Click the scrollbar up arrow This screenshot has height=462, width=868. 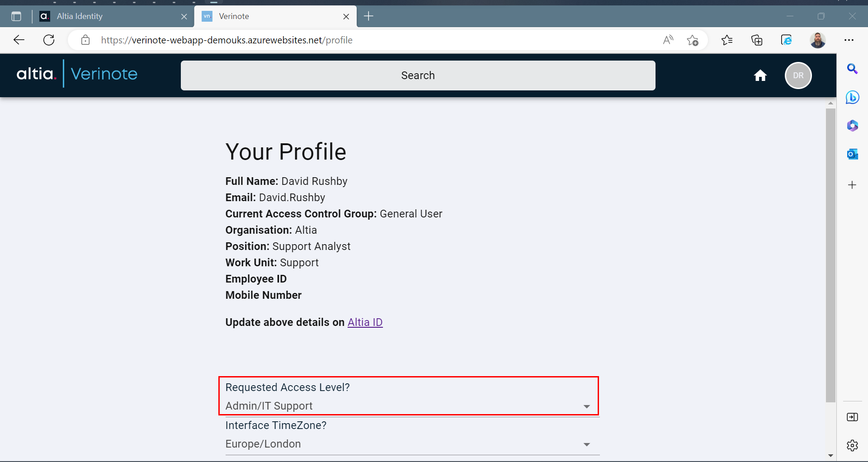(830, 103)
